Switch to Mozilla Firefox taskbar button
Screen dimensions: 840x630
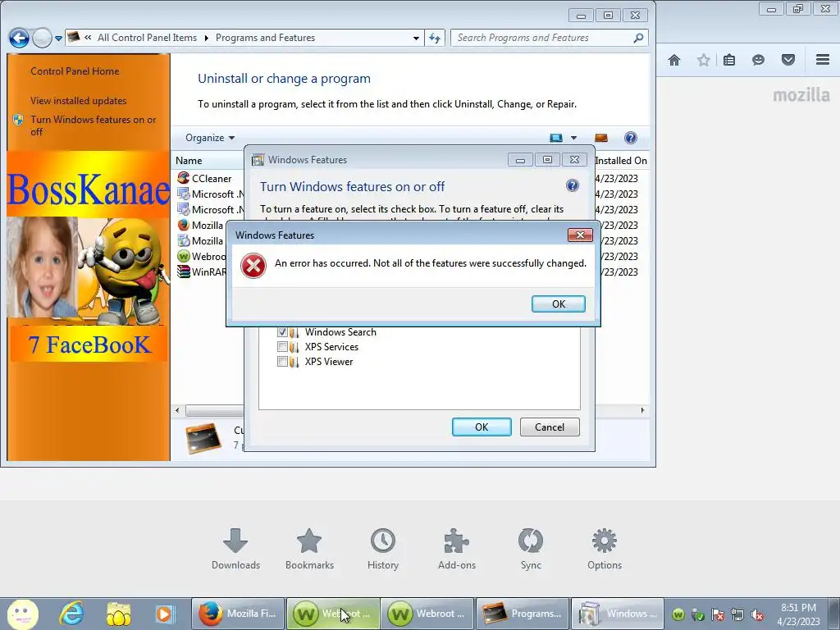pos(238,614)
